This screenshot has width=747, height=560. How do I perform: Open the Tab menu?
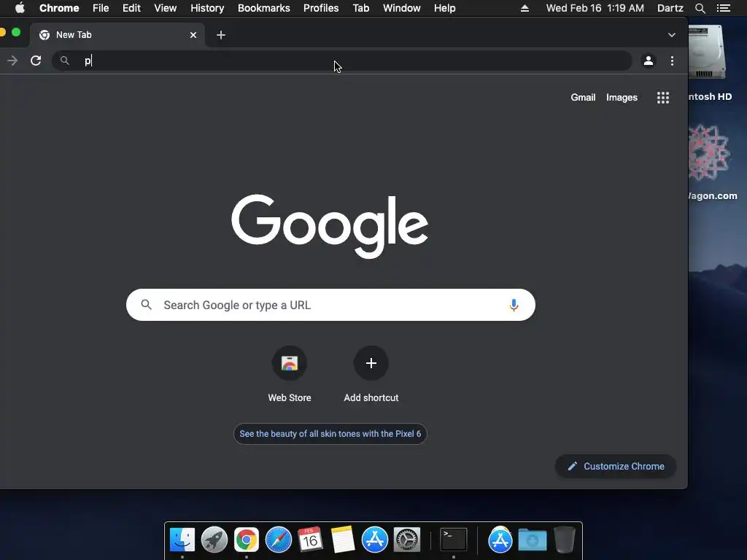pos(361,8)
